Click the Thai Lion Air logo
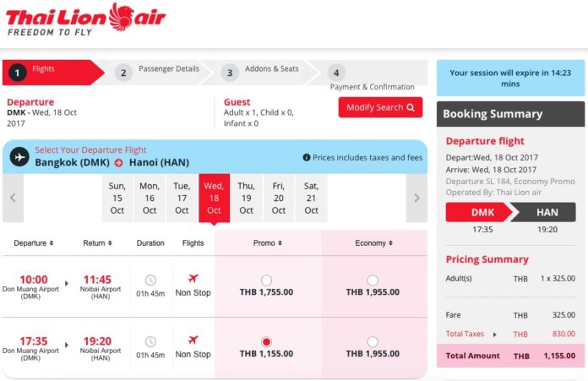The width and height of the screenshot is (588, 381). coord(85,19)
